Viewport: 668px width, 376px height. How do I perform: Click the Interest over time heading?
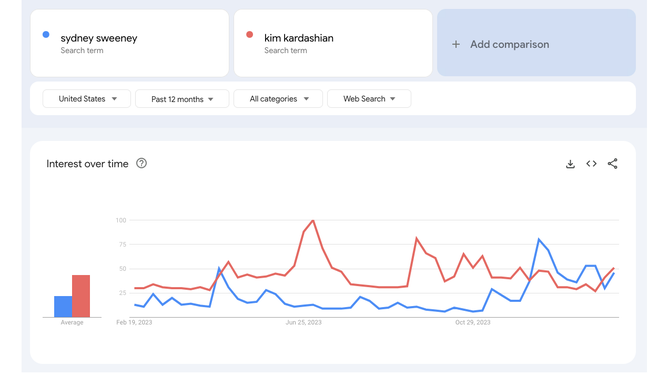(87, 164)
